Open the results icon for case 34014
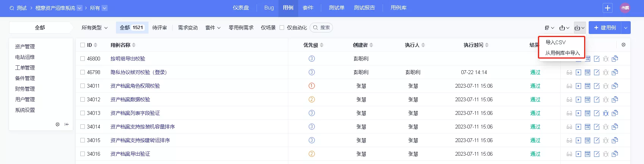Image resolution: width=644 pixels, height=164 pixels. 588,127
